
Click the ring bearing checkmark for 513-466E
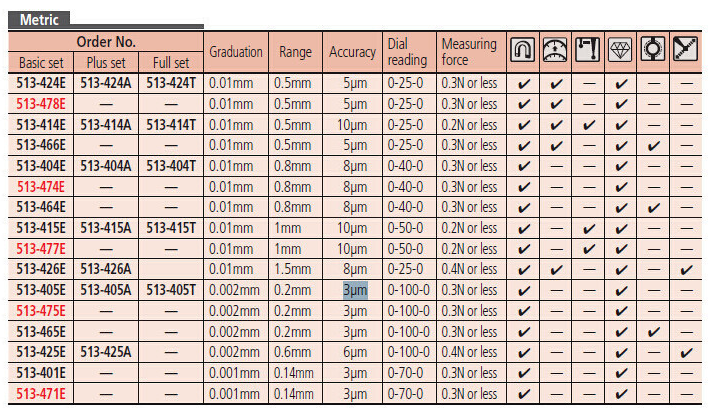(653, 146)
